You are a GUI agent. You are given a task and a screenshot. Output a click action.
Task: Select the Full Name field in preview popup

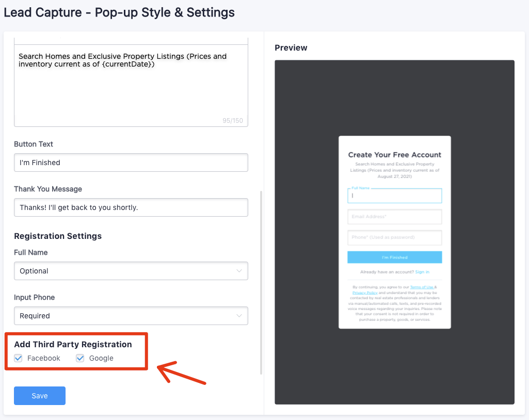click(x=394, y=196)
